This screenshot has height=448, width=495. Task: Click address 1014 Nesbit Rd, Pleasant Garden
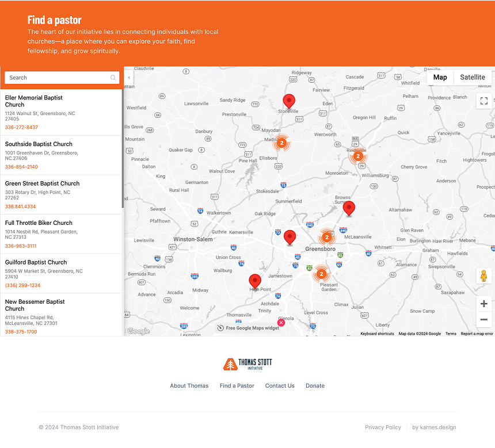pos(41,235)
